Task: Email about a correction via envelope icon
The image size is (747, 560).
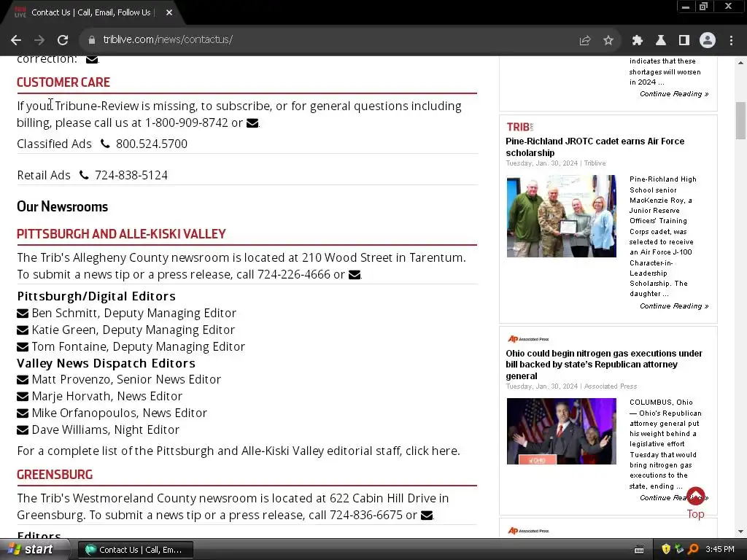Action: pos(92,60)
